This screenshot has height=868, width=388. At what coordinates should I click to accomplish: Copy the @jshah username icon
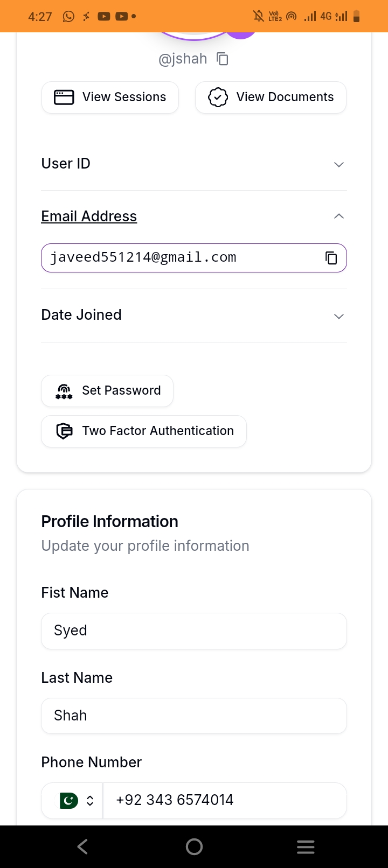pos(223,59)
